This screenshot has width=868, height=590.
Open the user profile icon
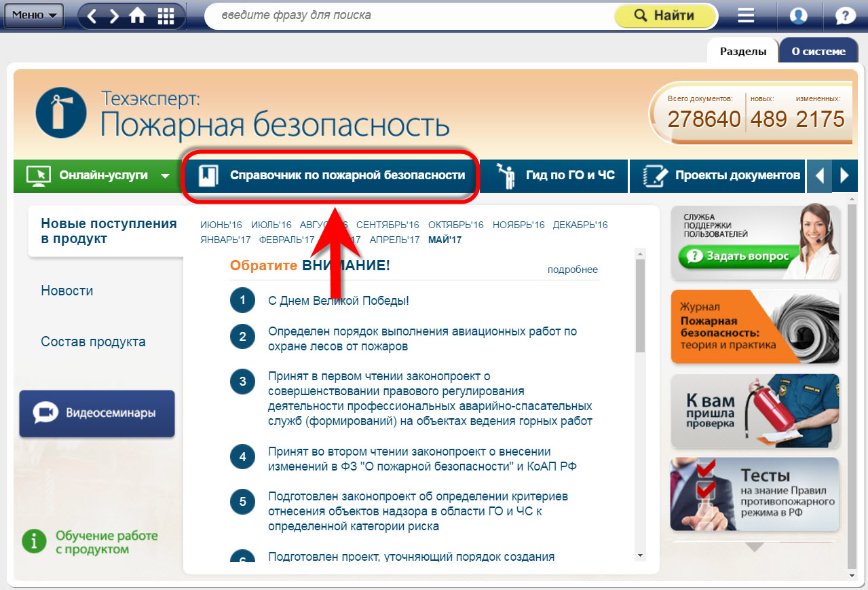(799, 16)
